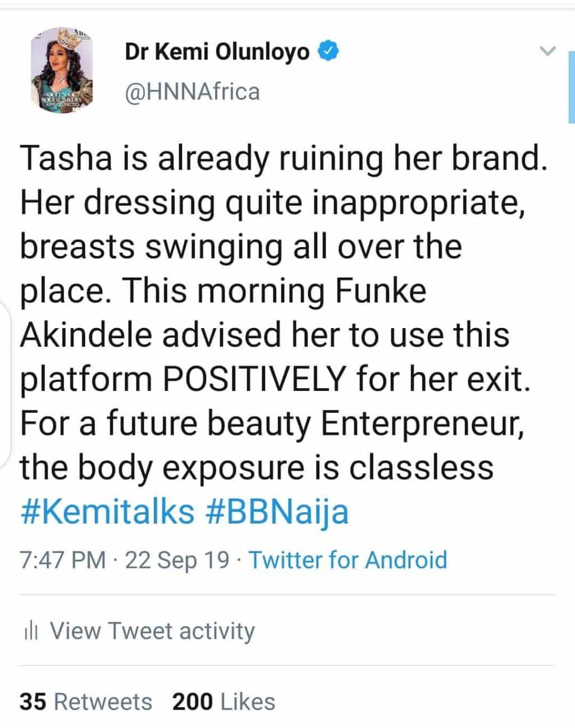The width and height of the screenshot is (575, 728).
Task: Open the tweet options chevron menu
Action: (x=547, y=52)
